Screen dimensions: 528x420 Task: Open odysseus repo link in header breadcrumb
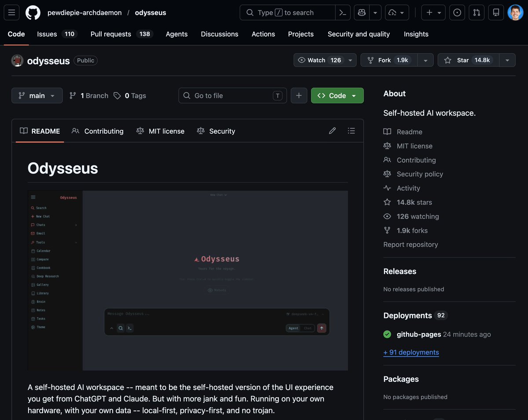[150, 13]
